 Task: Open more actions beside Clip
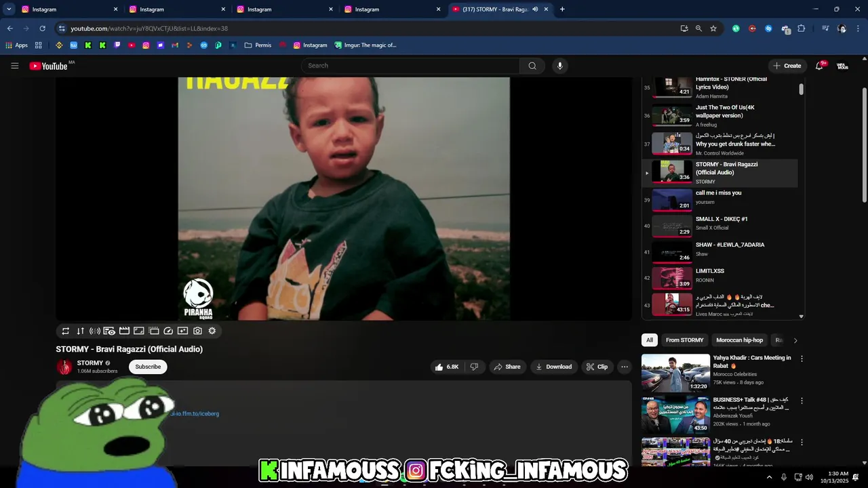[x=625, y=367]
